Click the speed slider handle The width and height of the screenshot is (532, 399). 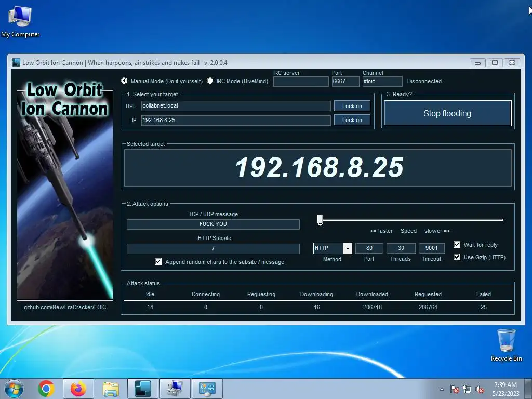point(320,220)
